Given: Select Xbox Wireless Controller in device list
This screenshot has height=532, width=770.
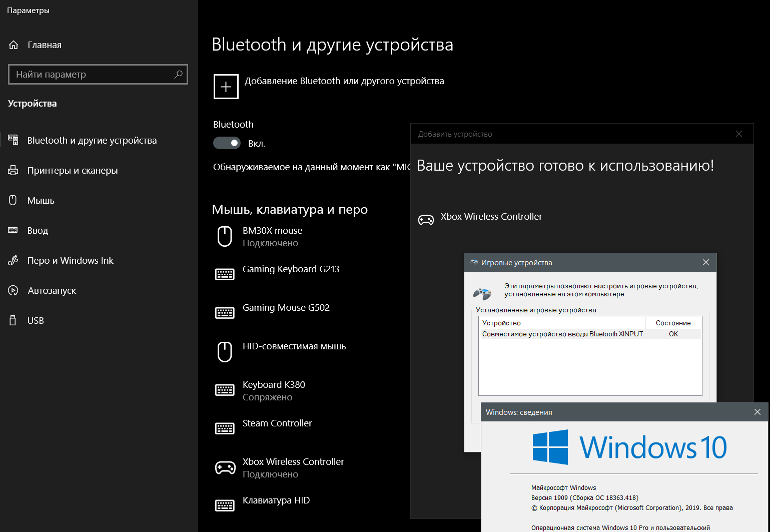Looking at the screenshot, I should coord(293,467).
